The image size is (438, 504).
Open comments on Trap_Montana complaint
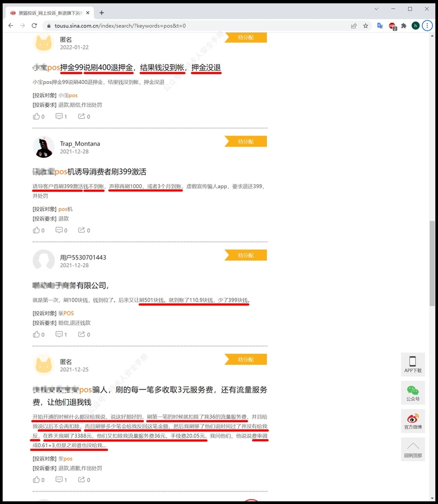point(61,230)
